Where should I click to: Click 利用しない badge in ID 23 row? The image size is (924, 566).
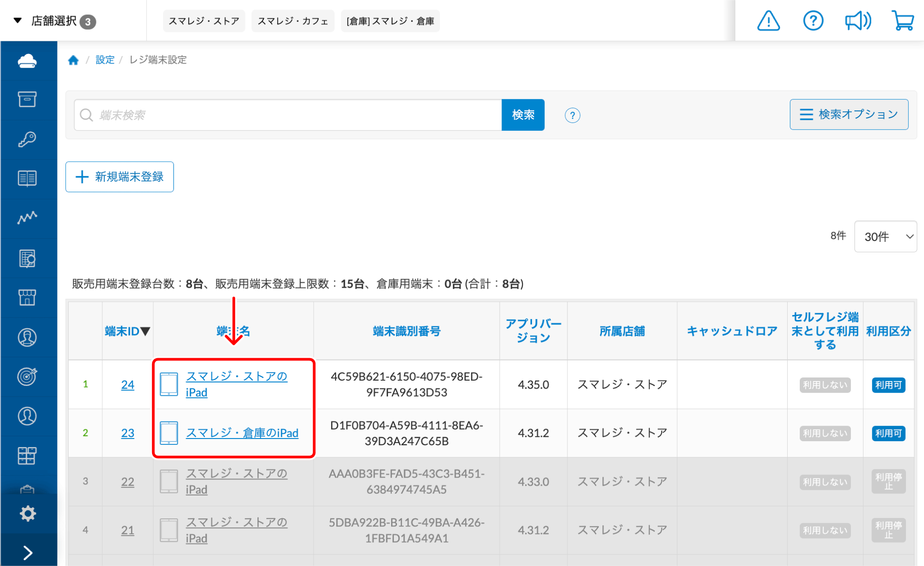825,433
